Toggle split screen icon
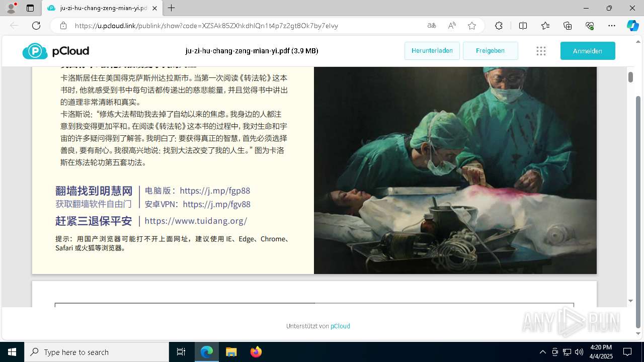 tap(523, 26)
